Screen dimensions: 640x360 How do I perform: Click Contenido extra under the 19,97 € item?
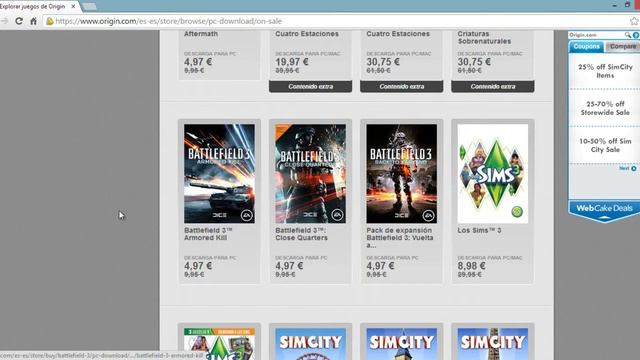[310, 87]
